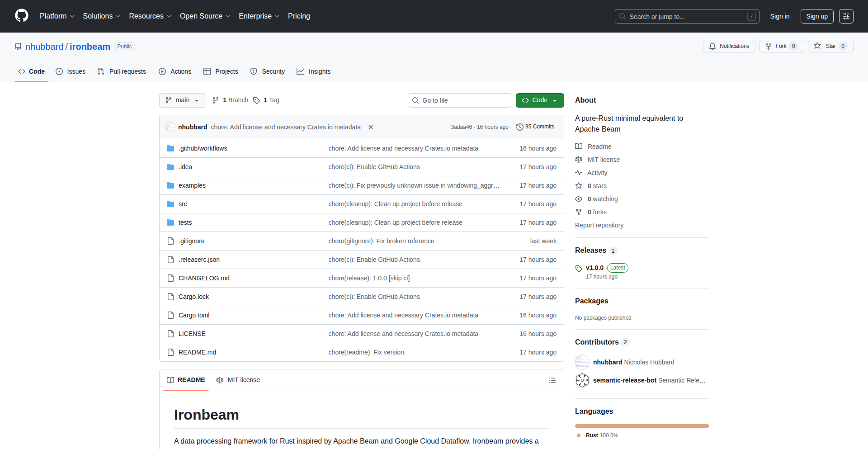The width and height of the screenshot is (868, 449).
Task: Click the commit history clock icon
Action: (520, 127)
